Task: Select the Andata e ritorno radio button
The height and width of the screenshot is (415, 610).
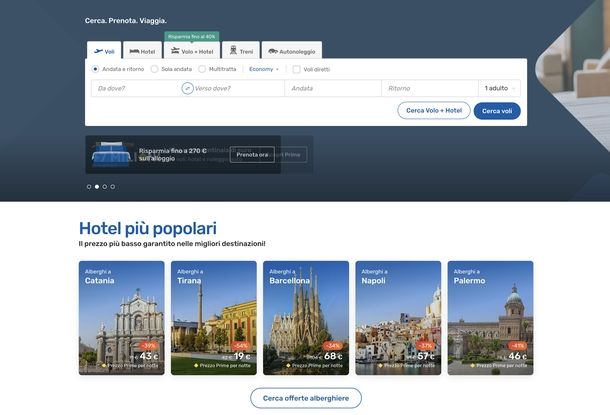Action: 96,69
